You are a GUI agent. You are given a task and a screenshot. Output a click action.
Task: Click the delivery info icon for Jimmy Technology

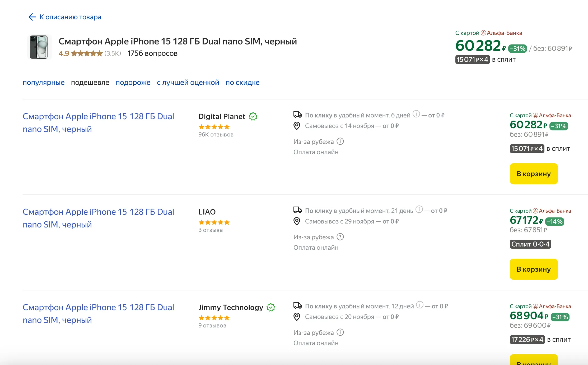419,305
